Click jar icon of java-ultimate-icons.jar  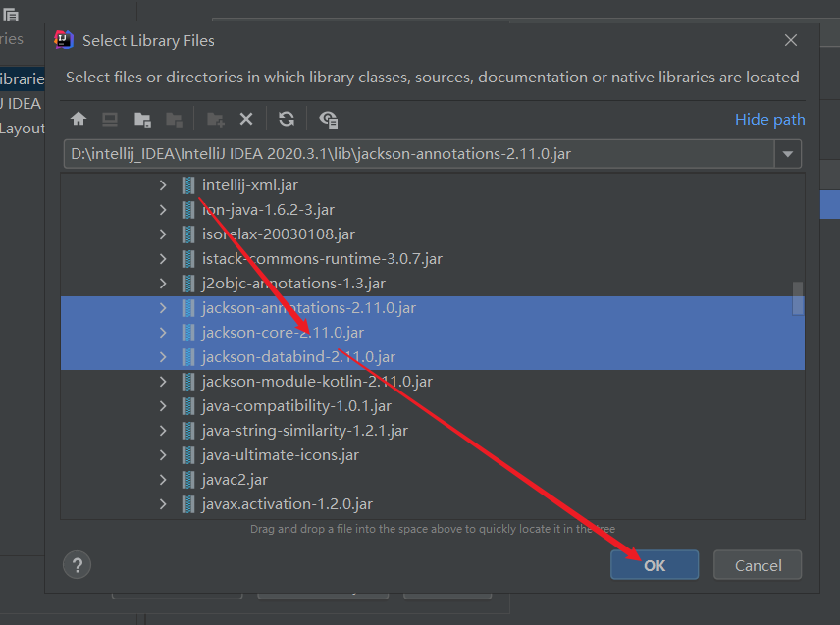pyautogui.click(x=188, y=455)
